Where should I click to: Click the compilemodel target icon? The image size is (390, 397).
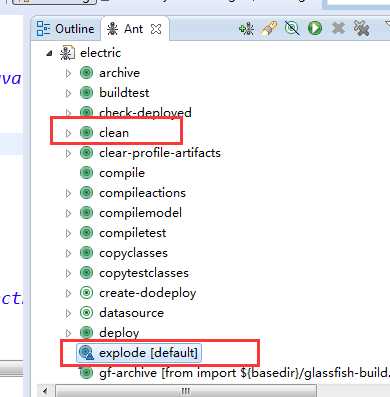(x=86, y=213)
